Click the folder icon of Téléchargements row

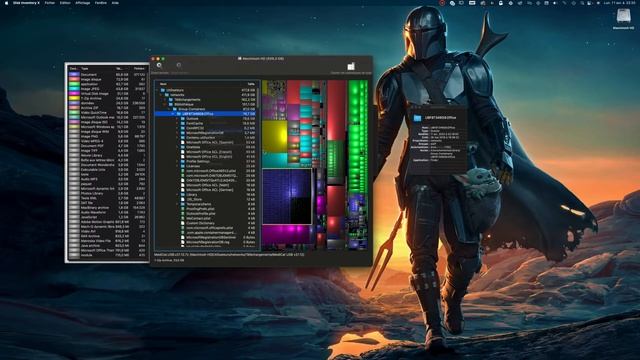click(x=171, y=100)
